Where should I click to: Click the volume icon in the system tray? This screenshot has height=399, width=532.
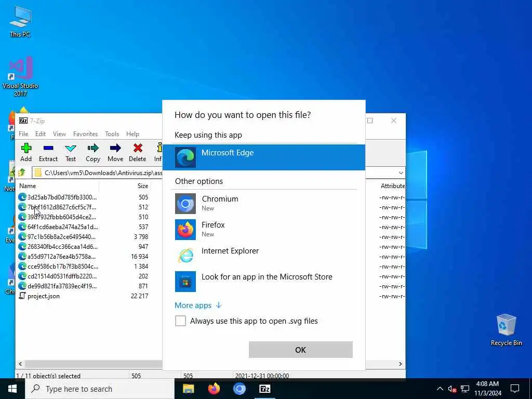click(452, 389)
